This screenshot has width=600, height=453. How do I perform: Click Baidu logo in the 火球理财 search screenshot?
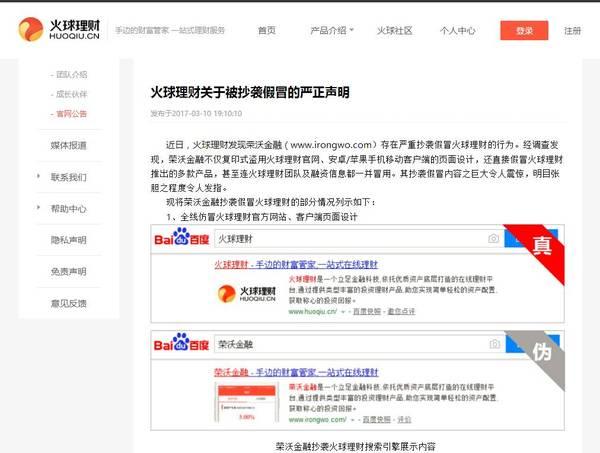pyautogui.click(x=181, y=237)
